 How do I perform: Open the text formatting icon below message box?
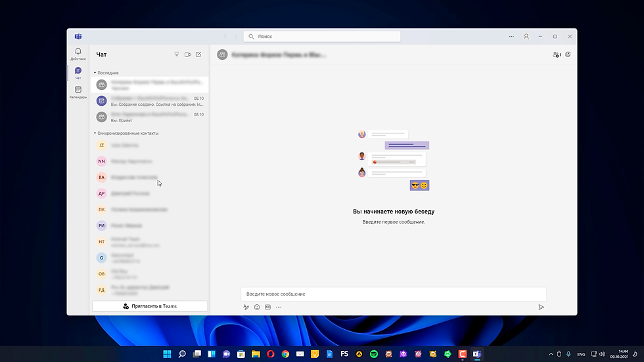(x=246, y=307)
